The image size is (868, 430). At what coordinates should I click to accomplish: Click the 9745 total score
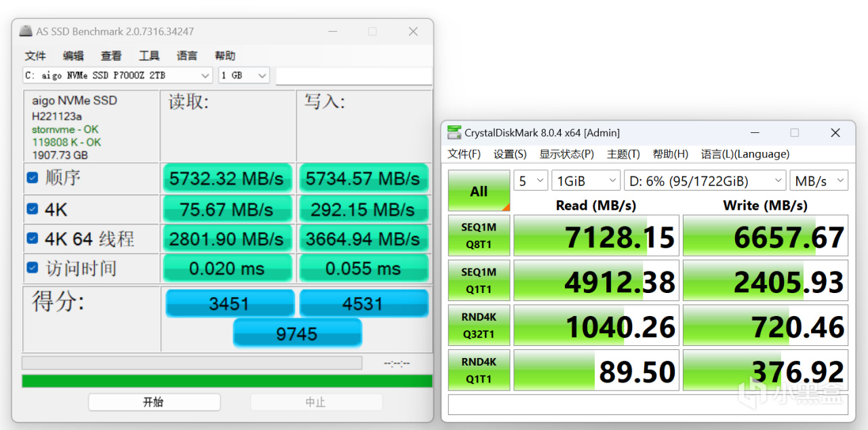(298, 333)
